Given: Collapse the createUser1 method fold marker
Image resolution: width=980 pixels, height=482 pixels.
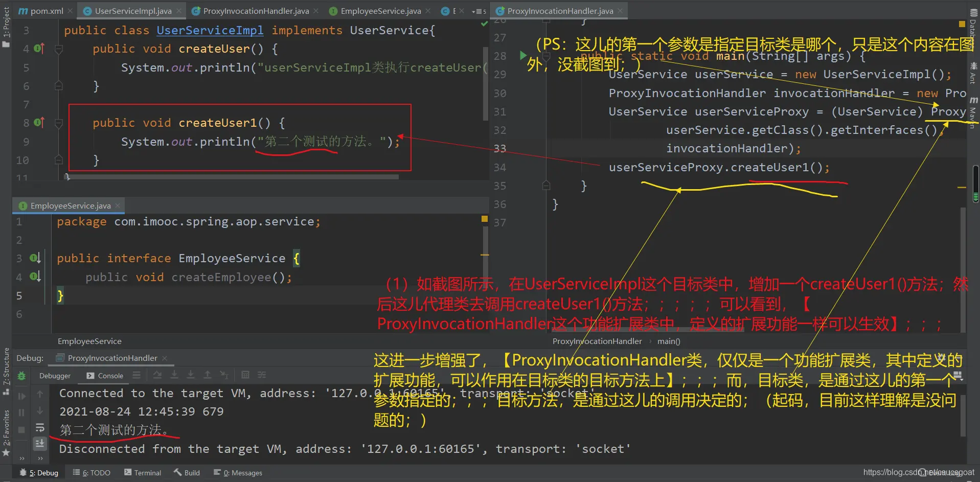Looking at the screenshot, I should 59,123.
